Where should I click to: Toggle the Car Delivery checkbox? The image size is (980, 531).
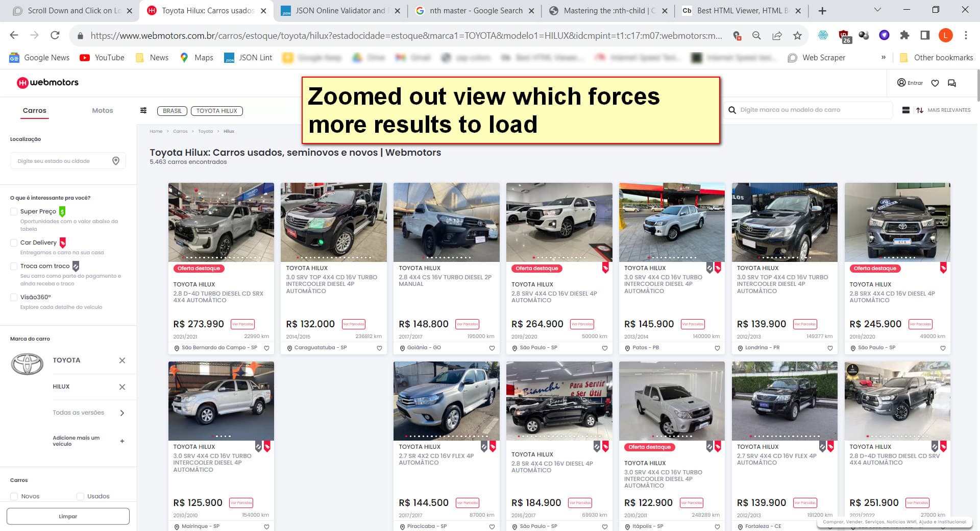click(14, 243)
